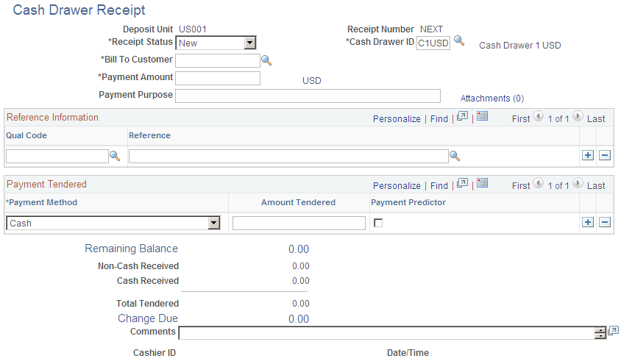Expand Comments field in popup window icon
Image resolution: width=621 pixels, height=364 pixels.
[x=613, y=331]
